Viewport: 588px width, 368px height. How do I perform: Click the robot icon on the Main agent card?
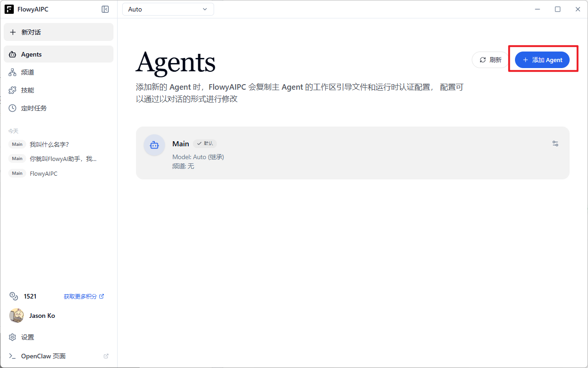(154, 145)
